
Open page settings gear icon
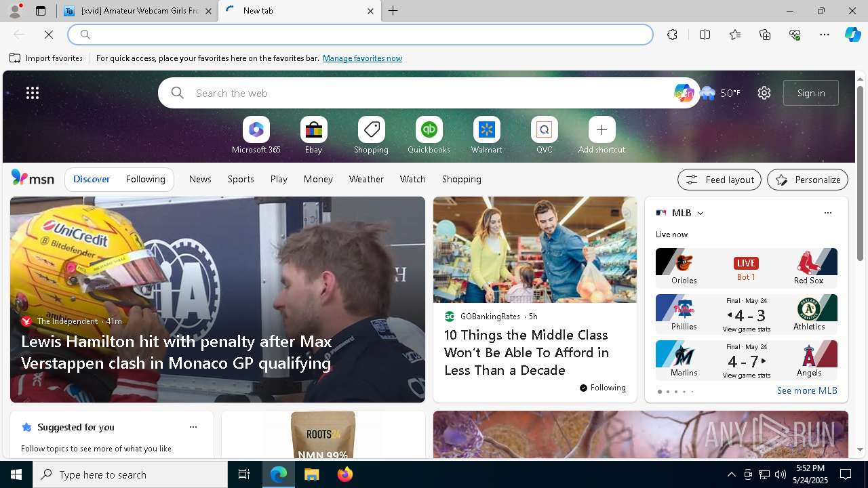(x=764, y=93)
